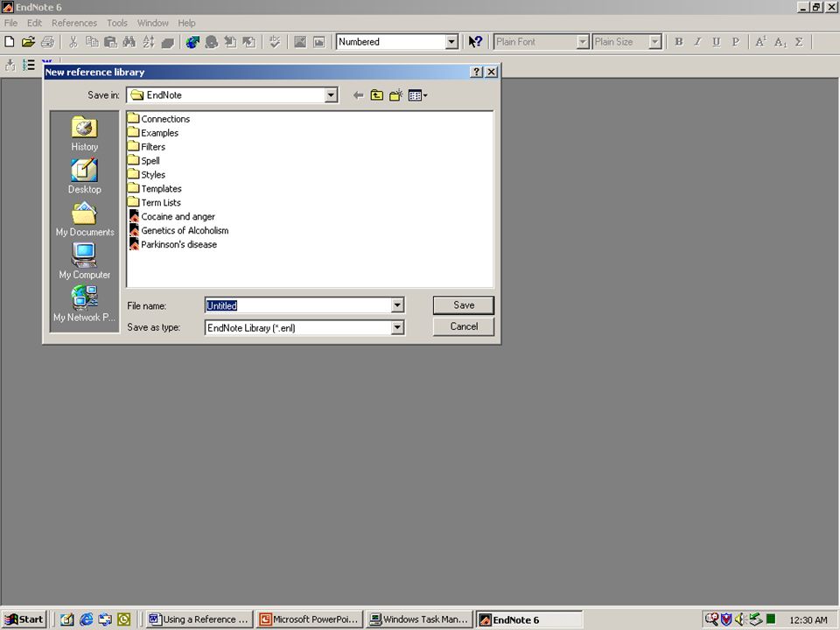Select the Spell folder
This screenshot has width=840, height=630.
coord(144,161)
